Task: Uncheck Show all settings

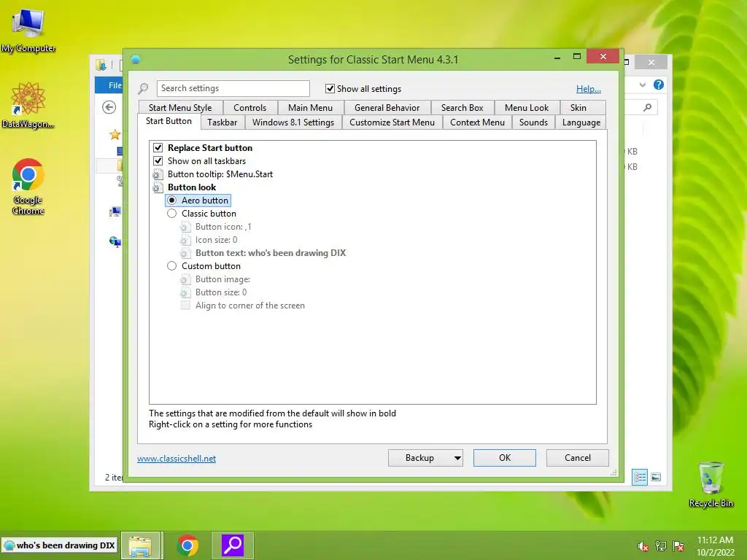Action: click(x=330, y=88)
